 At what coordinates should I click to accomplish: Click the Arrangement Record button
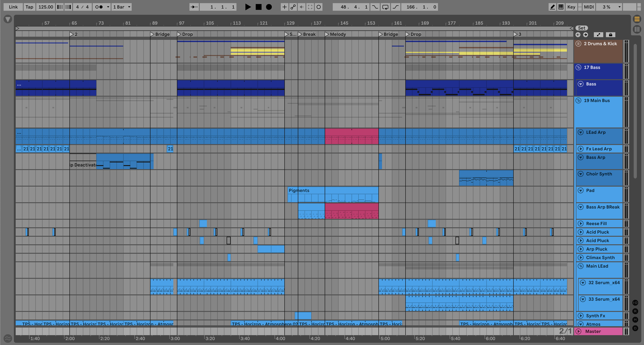269,7
